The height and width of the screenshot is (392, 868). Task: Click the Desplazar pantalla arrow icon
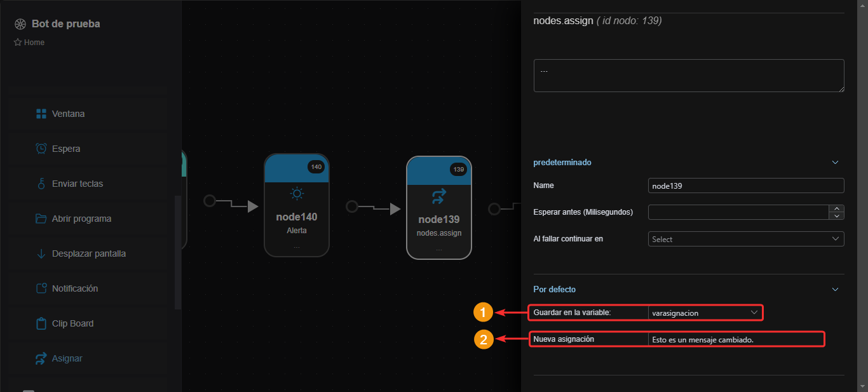pyautogui.click(x=41, y=253)
